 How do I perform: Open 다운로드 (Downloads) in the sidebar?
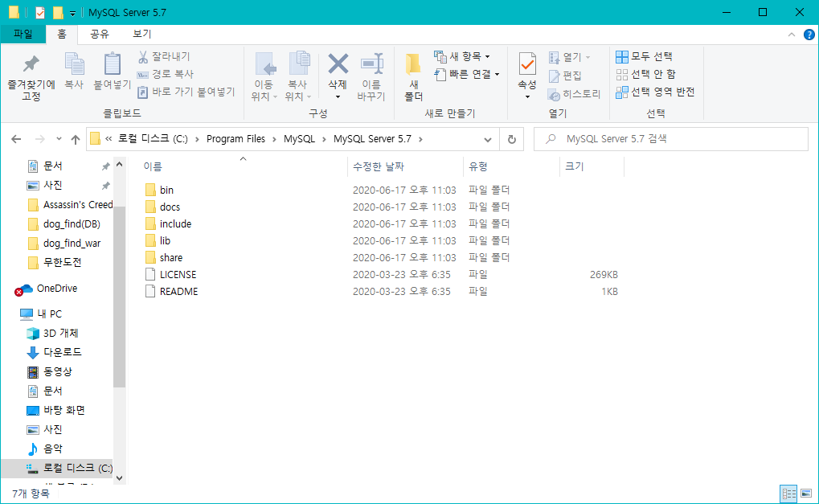[x=54, y=353]
